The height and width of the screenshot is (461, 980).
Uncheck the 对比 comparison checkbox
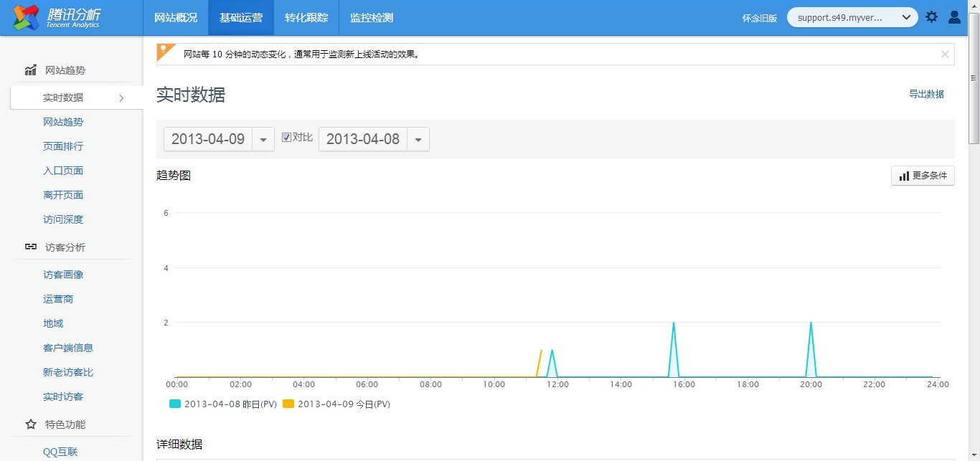point(287,138)
